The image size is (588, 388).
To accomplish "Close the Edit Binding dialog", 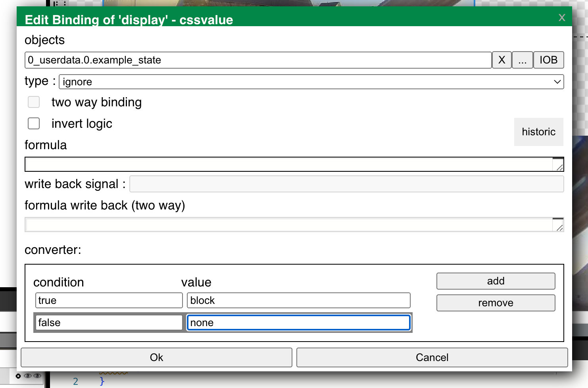I will pyautogui.click(x=562, y=17).
